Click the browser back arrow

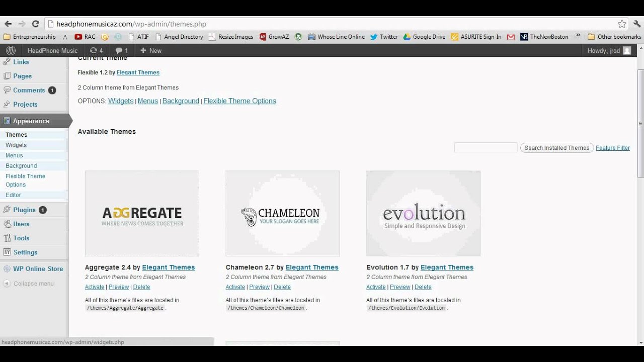click(8, 24)
